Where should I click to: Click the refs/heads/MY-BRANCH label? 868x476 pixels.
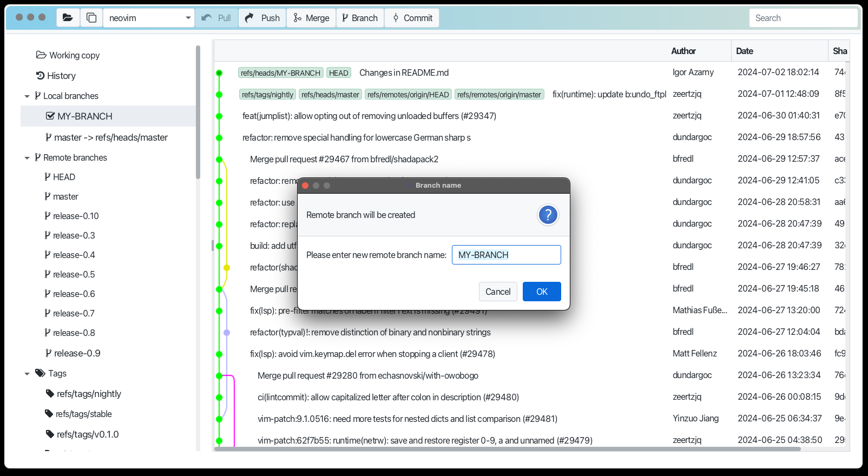281,73
